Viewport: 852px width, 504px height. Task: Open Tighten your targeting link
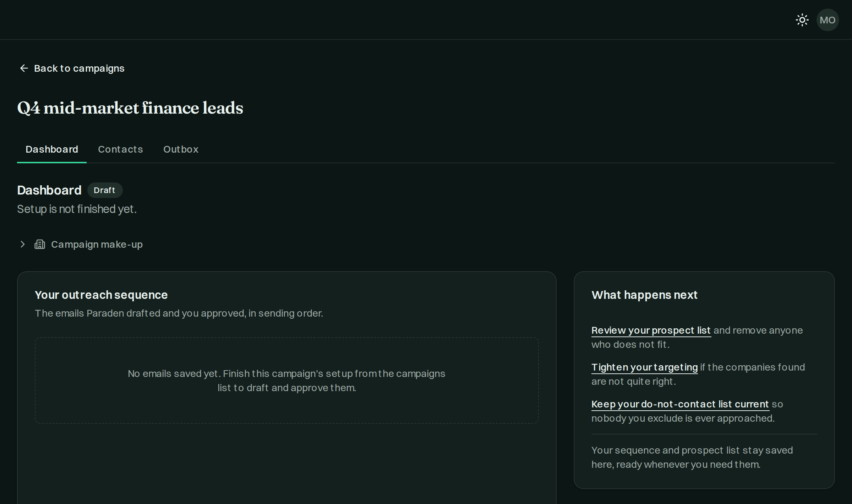tap(645, 367)
